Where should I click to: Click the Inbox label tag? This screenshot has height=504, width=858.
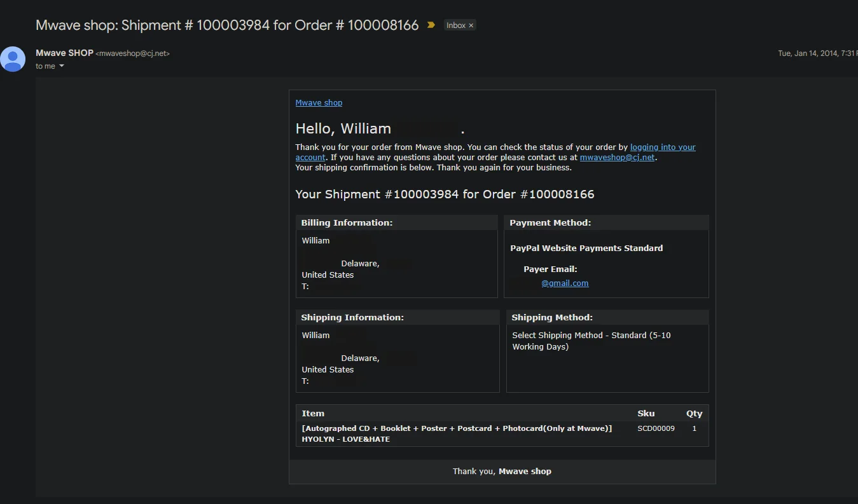456,25
